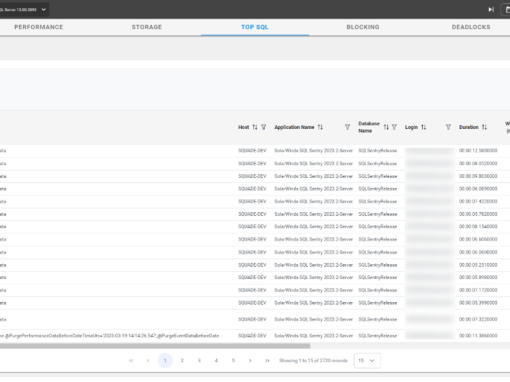Select page 1 in pagination
Screen dimensions: 510x382
(165, 360)
